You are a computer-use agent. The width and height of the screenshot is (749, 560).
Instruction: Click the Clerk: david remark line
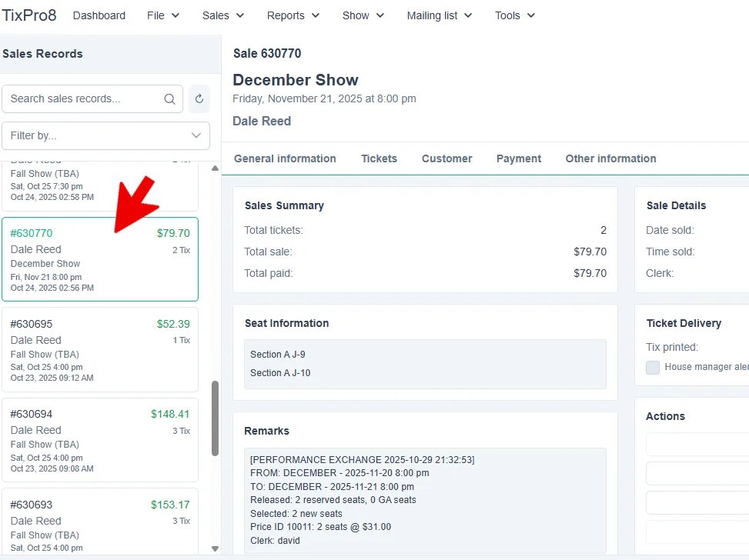275,541
